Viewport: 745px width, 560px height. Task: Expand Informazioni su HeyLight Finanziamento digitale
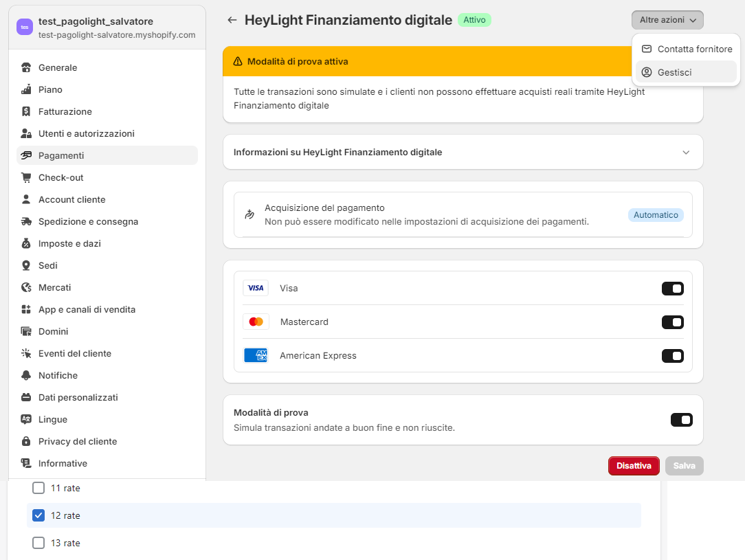pyautogui.click(x=685, y=153)
